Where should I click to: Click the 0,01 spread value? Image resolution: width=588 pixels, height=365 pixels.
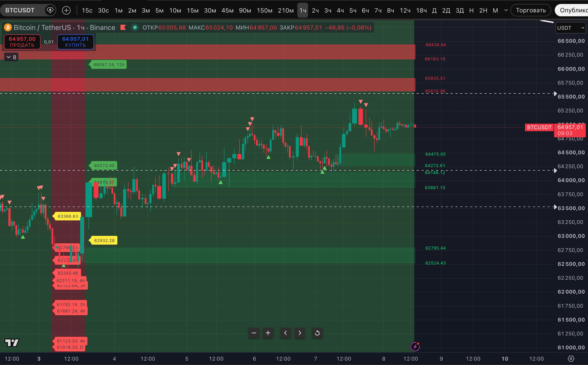[49, 42]
